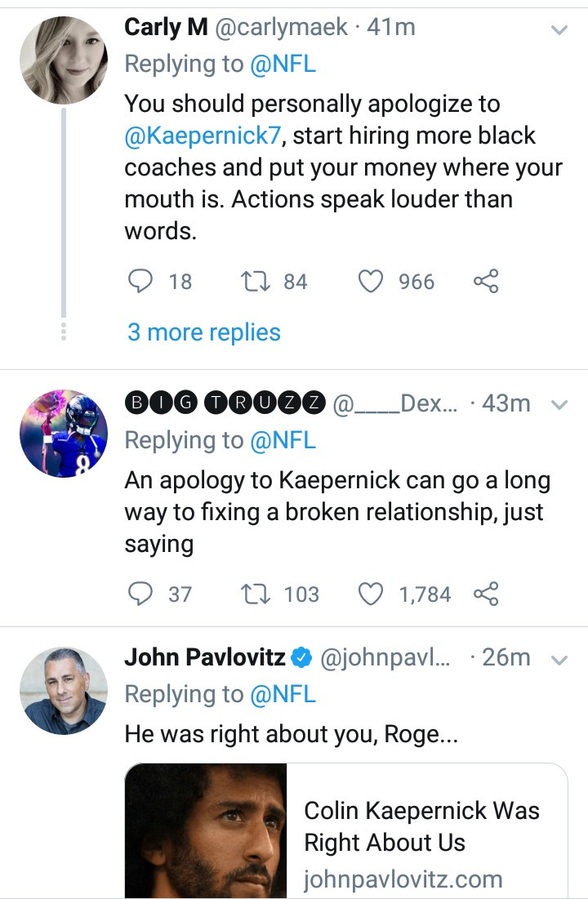This screenshot has width=588, height=899.
Task: Reply to BIG TRUZZ's tweet
Action: click(140, 594)
